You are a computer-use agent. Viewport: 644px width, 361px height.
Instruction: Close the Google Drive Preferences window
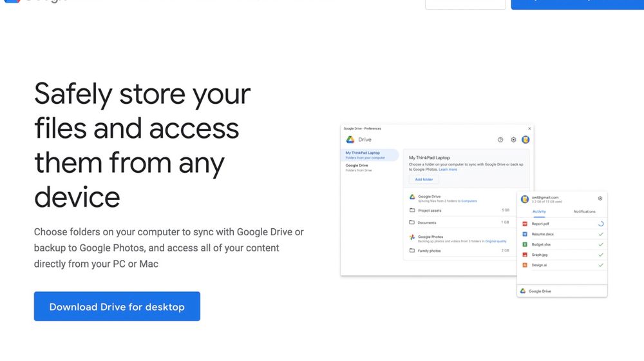pyautogui.click(x=529, y=129)
